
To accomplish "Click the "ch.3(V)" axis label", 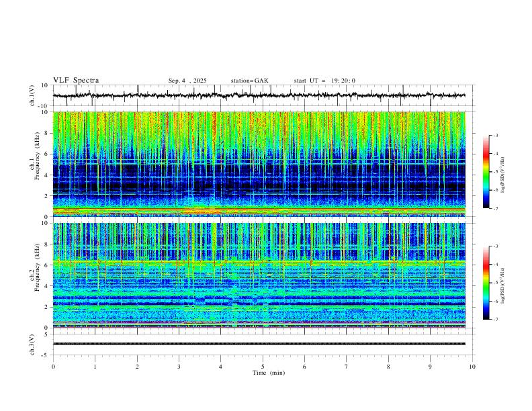I will point(32,345).
